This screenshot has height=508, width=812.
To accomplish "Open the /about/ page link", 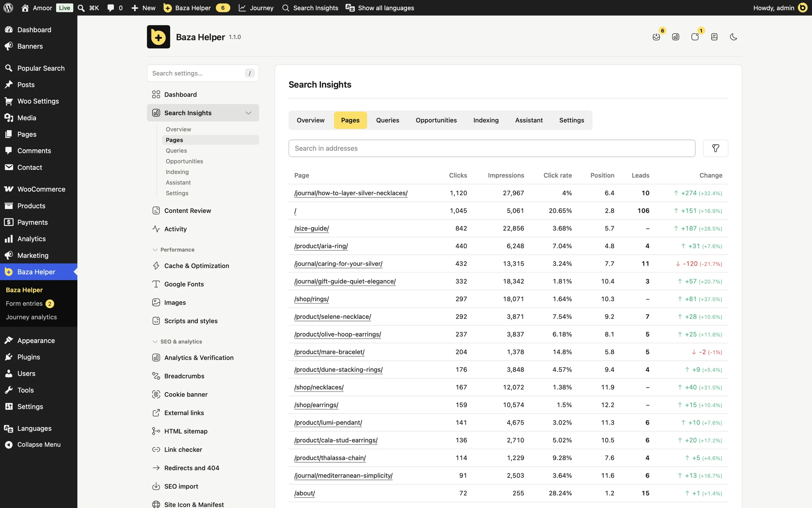I will (304, 493).
